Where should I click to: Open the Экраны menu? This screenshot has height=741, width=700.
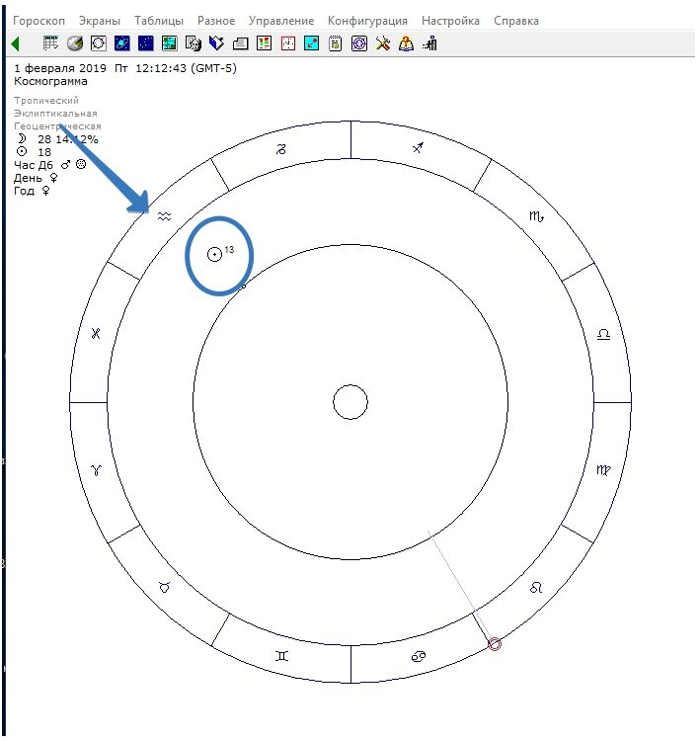coord(100,21)
